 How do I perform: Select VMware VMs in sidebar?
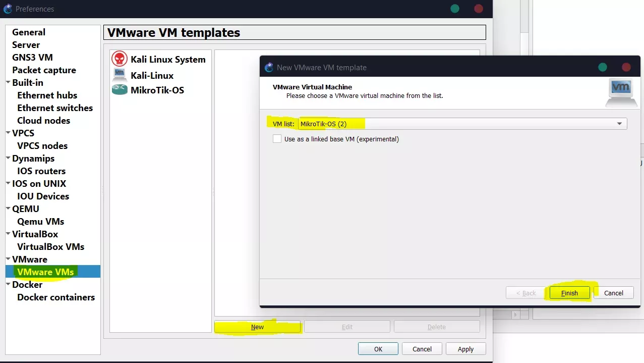[45, 272]
